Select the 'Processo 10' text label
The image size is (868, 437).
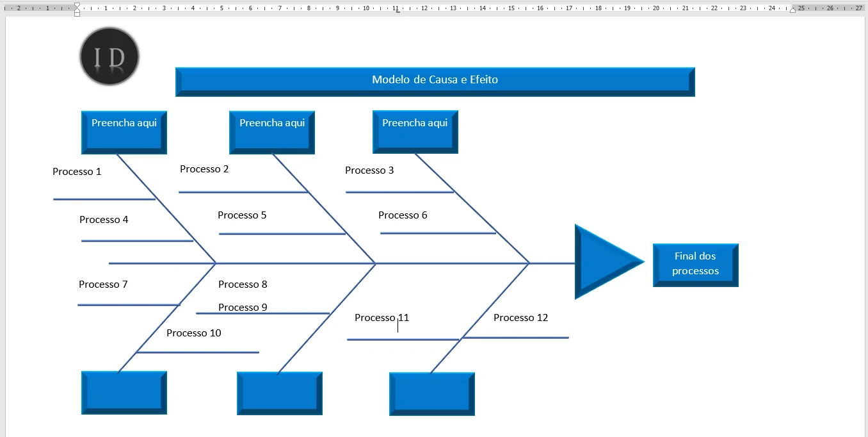[194, 333]
